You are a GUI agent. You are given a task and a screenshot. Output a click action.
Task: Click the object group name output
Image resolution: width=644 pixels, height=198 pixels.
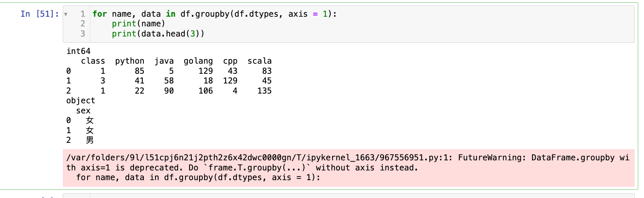point(81,101)
